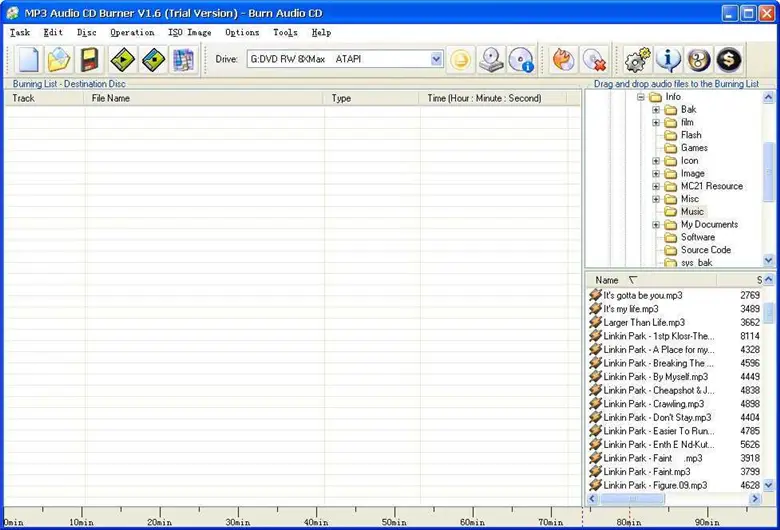Open the Drive selection dropdown

(436, 60)
